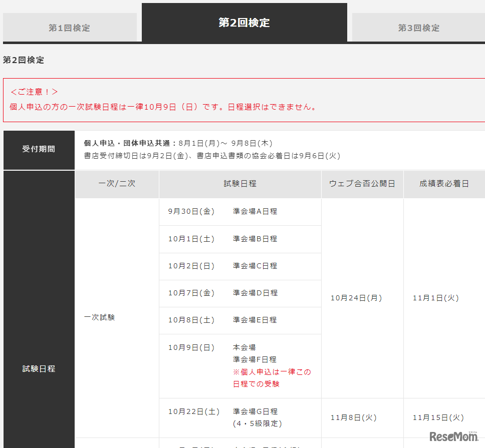Select the 第2回検定 tab
Screen dimensions: 485x448
tap(244, 23)
